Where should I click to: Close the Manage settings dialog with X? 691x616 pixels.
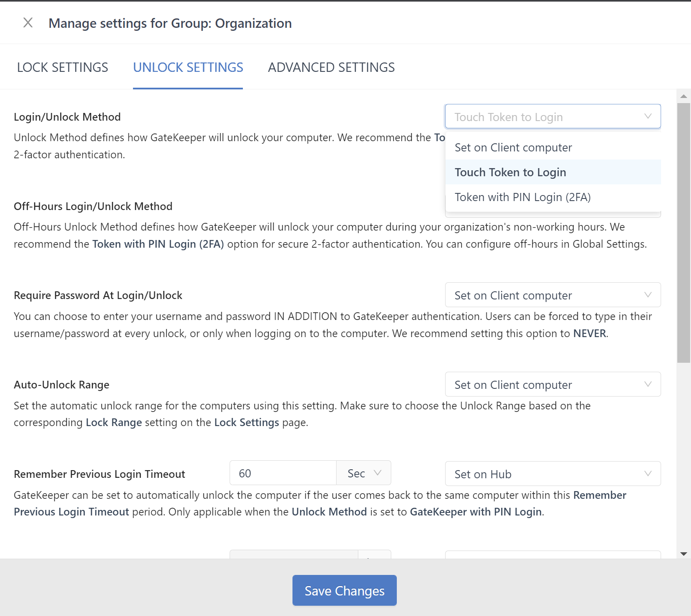(x=28, y=23)
